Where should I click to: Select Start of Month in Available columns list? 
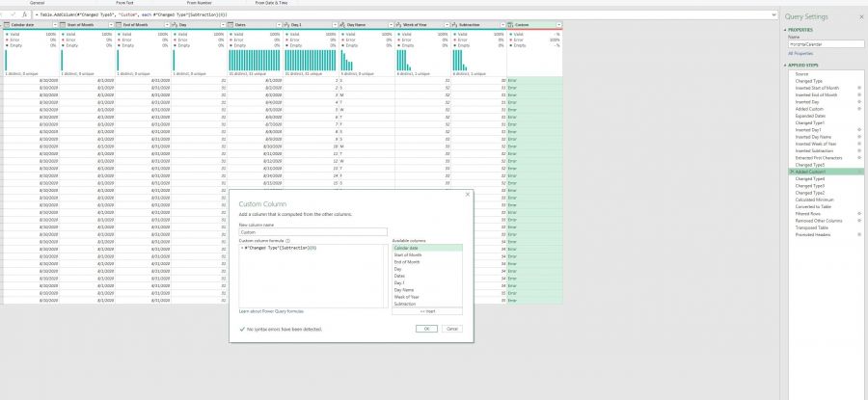point(427,255)
